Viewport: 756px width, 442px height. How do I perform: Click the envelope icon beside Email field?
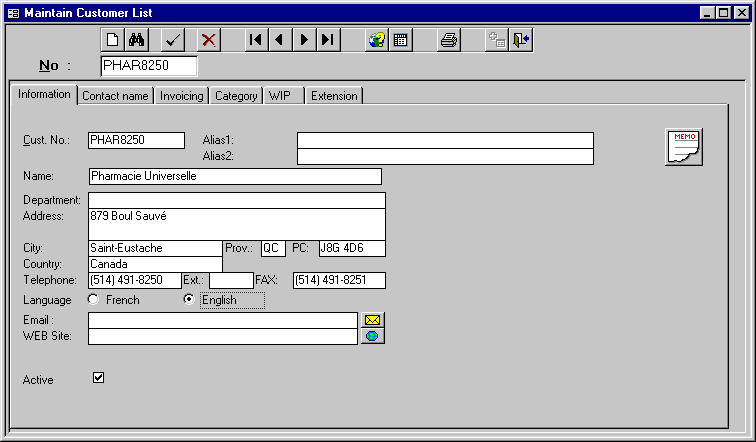[372, 320]
